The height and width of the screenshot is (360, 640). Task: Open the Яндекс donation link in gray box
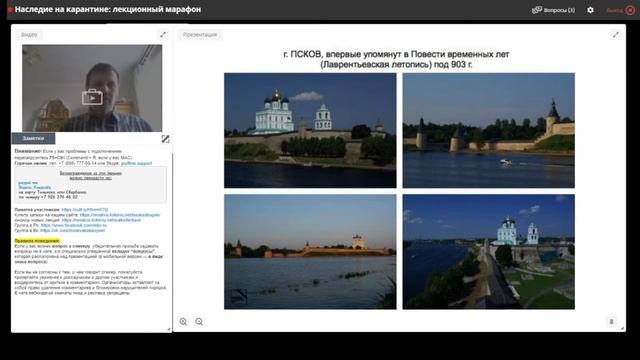35,187
